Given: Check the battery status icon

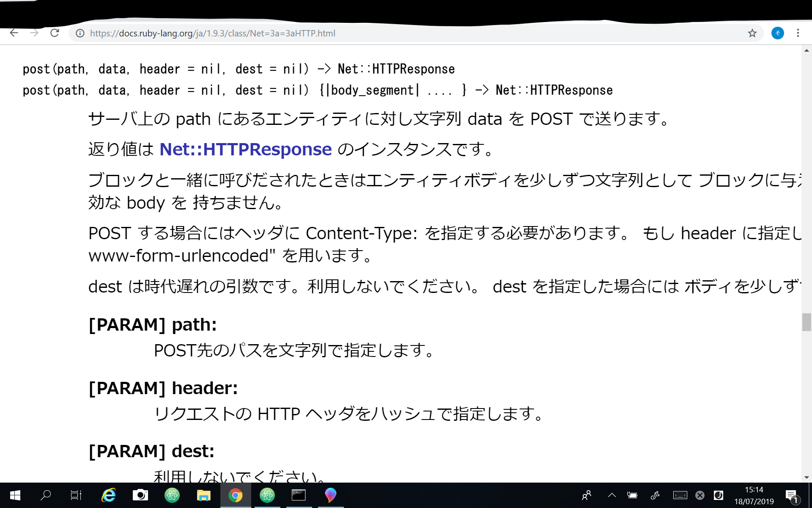Looking at the screenshot, I should click(x=632, y=495).
